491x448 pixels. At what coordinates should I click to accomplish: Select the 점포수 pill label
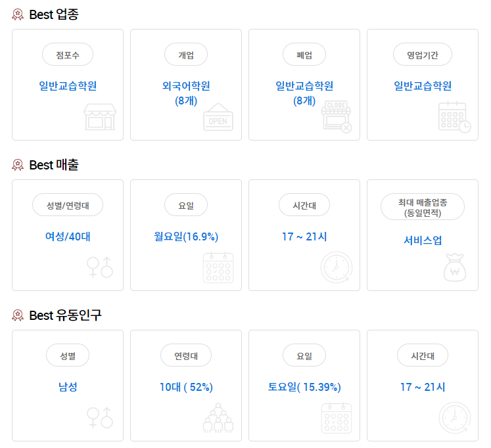(x=68, y=55)
